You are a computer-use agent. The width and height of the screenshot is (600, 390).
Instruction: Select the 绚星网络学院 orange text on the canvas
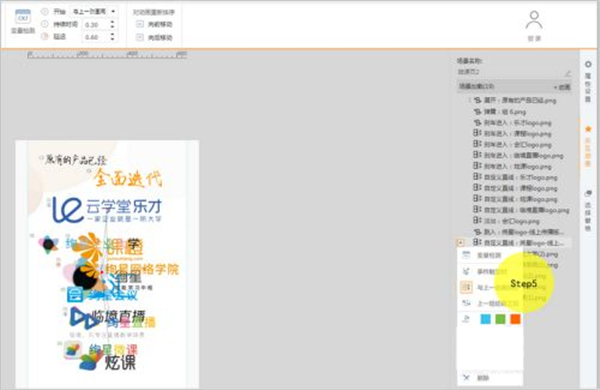click(142, 269)
